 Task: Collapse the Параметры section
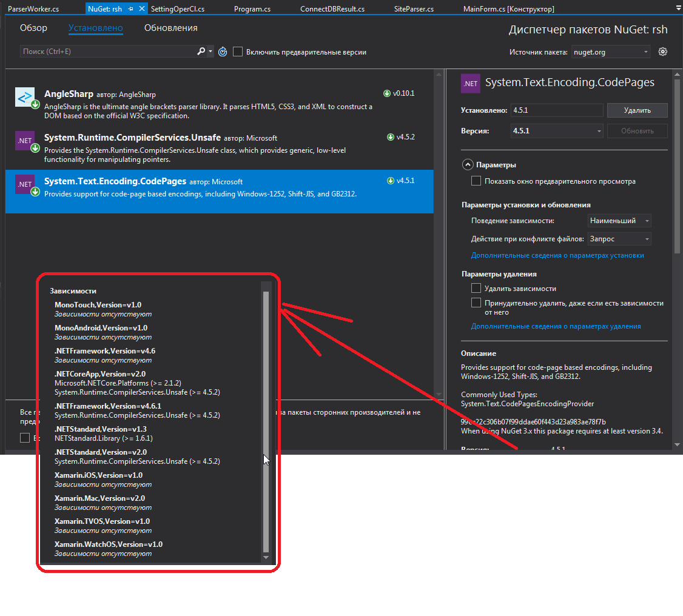468,164
